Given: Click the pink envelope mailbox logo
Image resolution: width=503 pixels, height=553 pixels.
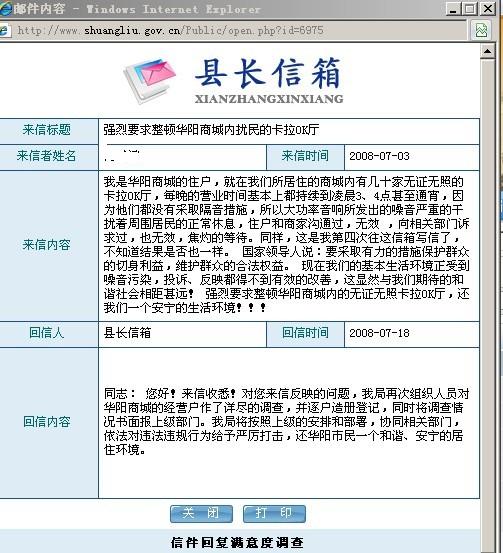Looking at the screenshot, I should point(150,80).
